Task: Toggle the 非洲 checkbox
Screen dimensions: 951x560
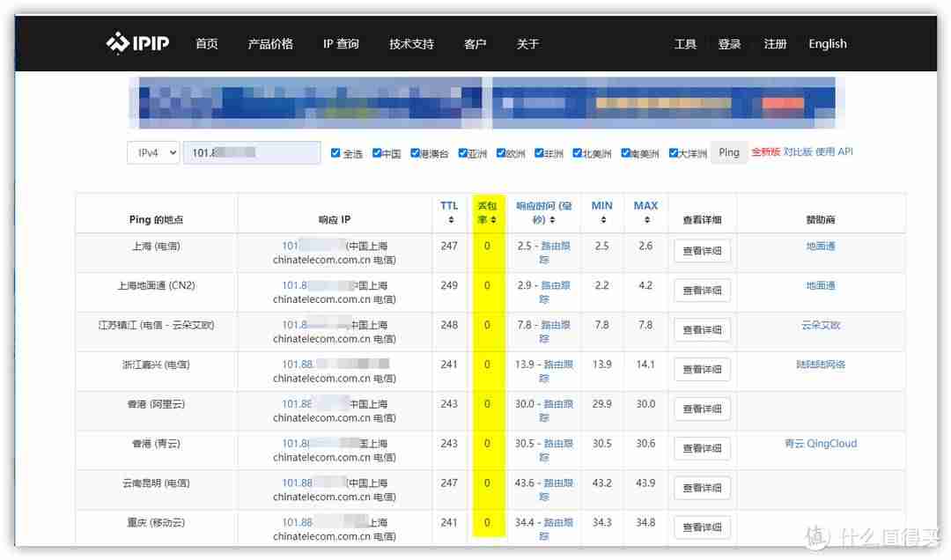Action: 539,153
